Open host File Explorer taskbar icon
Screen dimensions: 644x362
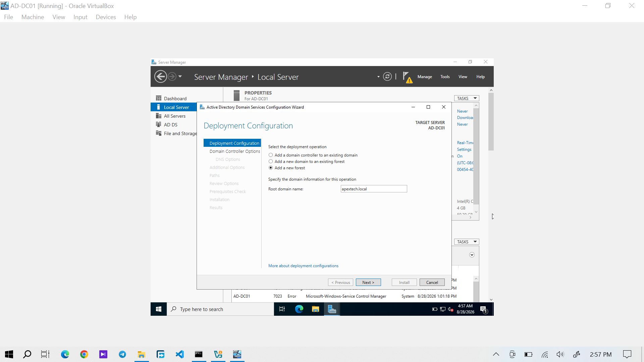142,354
